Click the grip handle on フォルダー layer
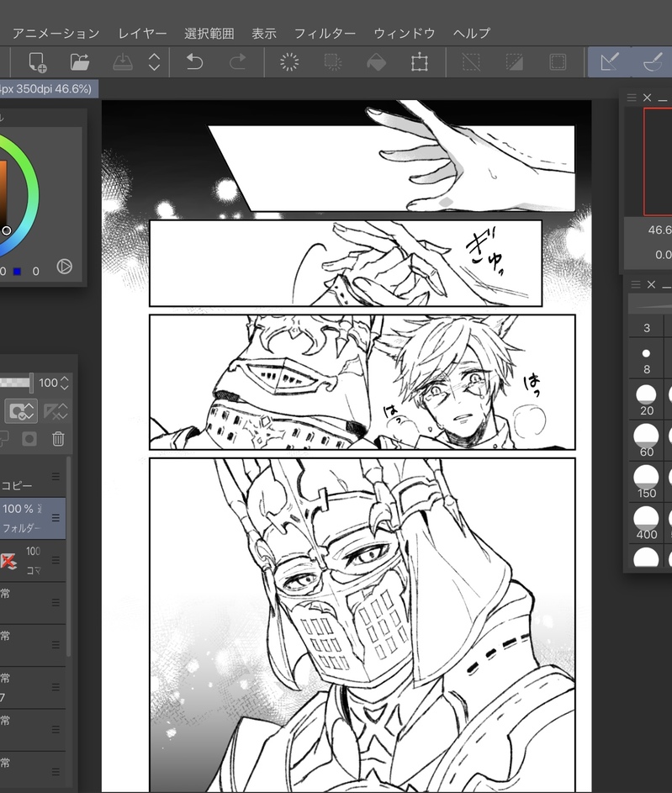Screen dimensions: 672x793 [56, 518]
